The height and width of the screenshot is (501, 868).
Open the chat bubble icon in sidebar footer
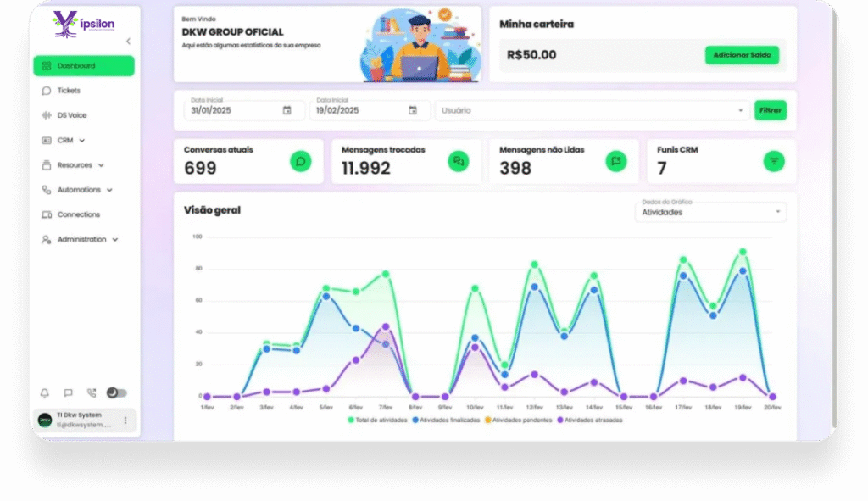pyautogui.click(x=69, y=393)
